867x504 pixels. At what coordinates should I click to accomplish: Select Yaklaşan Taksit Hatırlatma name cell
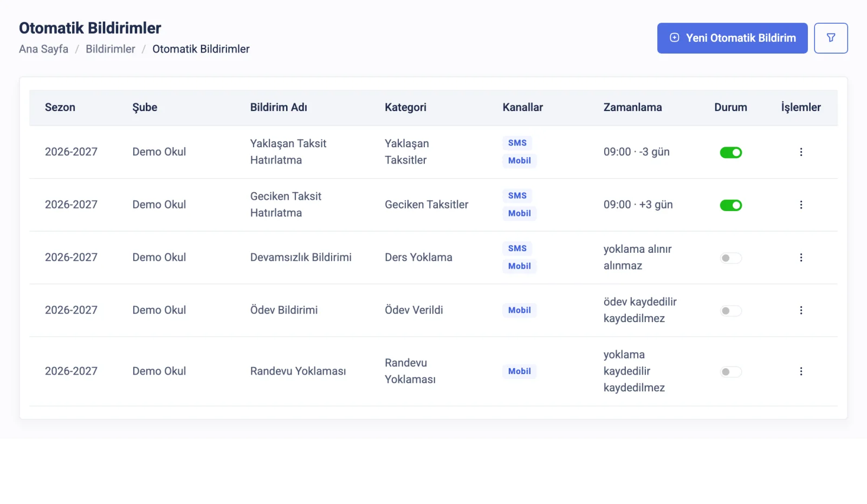288,152
